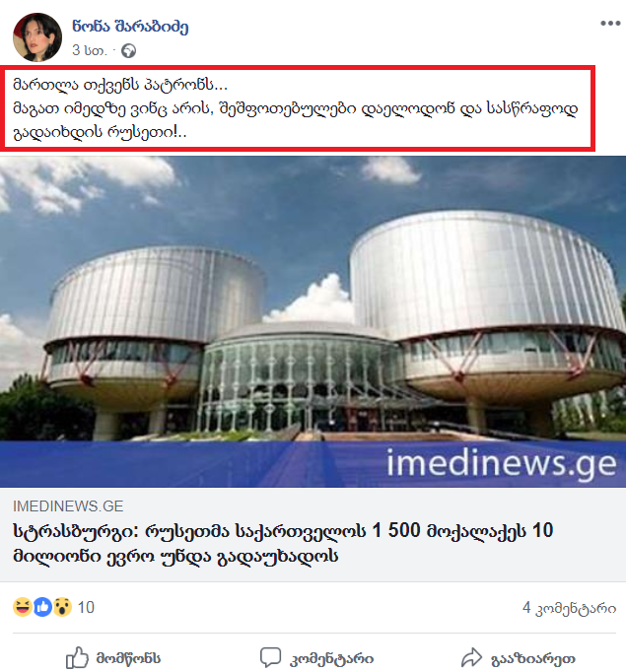Image resolution: width=626 pixels, height=672 pixels.
Task: Click the blue thumbs-up reaction icon
Action: (x=42, y=607)
